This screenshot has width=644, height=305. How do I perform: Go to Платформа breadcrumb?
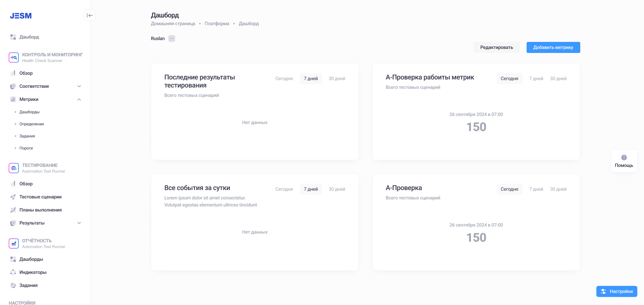(217, 23)
